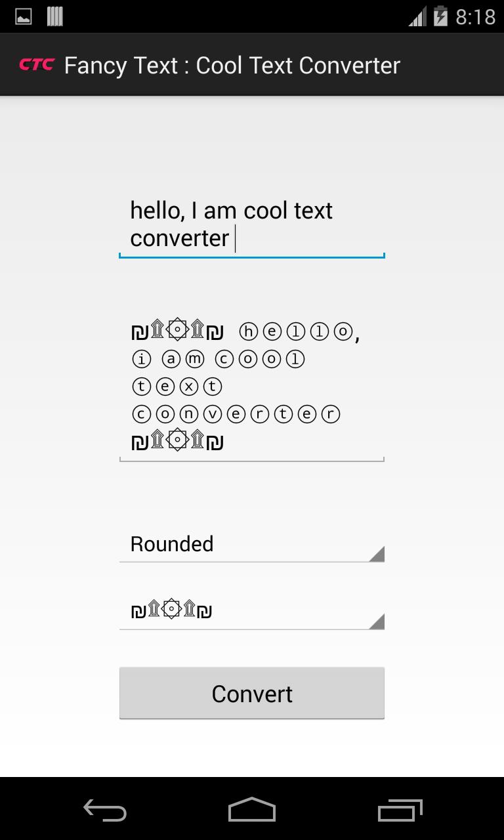Click the Fancy Text app title
504x840 pixels.
tap(231, 65)
